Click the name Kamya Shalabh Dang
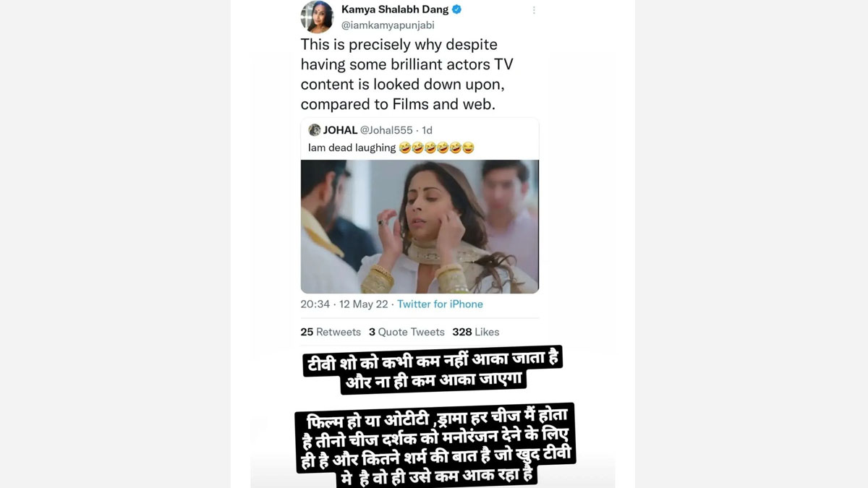Image resolution: width=868 pixels, height=488 pixels. (x=395, y=10)
